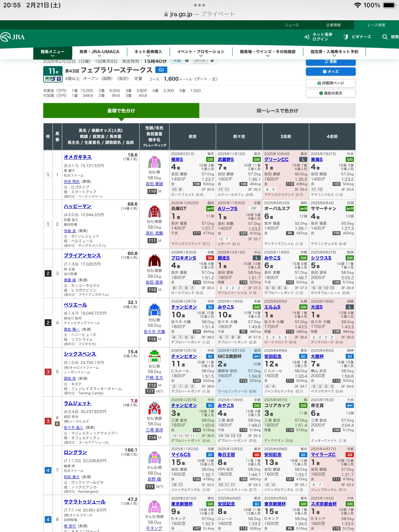Click ロングラン pink jockey silks icon
Screen dimensions: 399x532
(154, 457)
